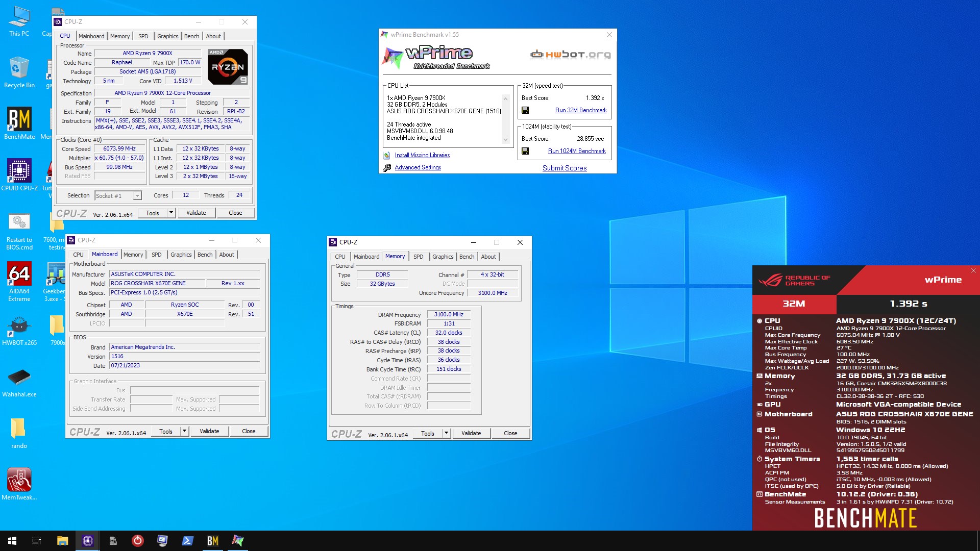Click Close button in Mainboard CPU-Z window
The width and height of the screenshot is (980, 551).
point(249,431)
